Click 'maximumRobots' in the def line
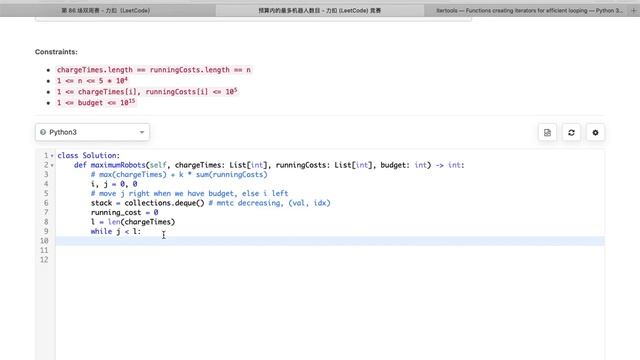The image size is (640, 360). [x=118, y=165]
